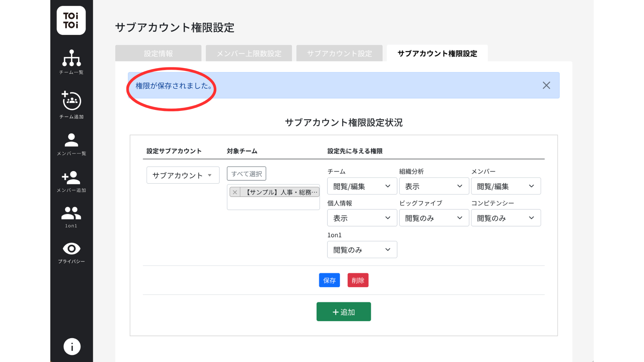The width and height of the screenshot is (644, 362).
Task: Click the red 削除 button
Action: pos(358,280)
